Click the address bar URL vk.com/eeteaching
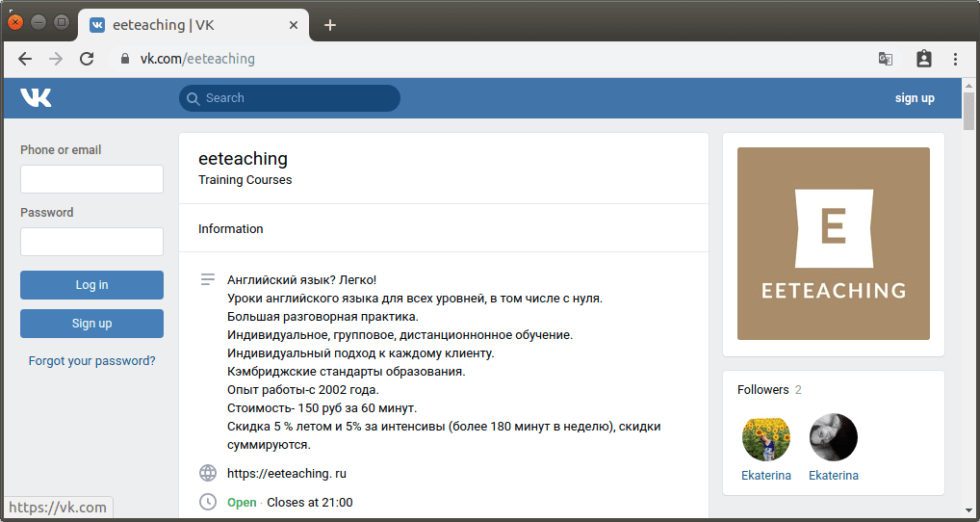980x522 pixels. [x=197, y=59]
